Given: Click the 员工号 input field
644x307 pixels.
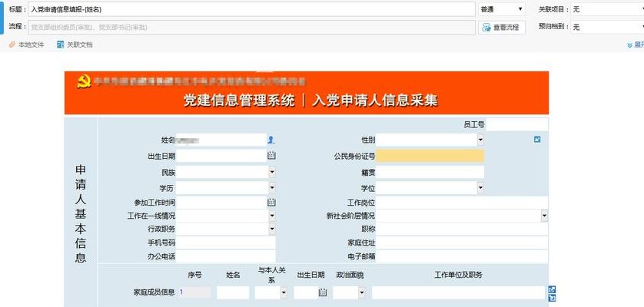Looking at the screenshot, I should 516,124.
